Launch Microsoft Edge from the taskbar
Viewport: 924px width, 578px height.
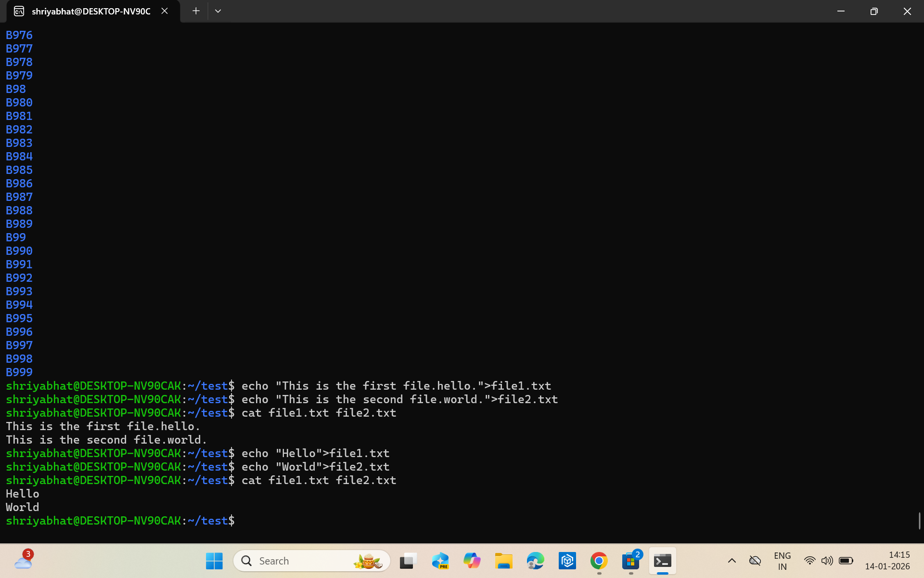[x=535, y=561]
